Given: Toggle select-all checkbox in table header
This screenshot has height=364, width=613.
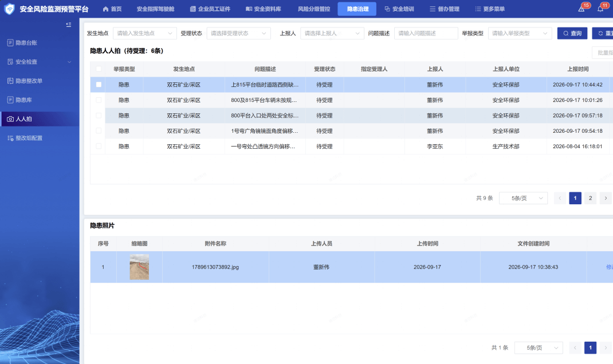Looking at the screenshot, I should [x=99, y=69].
